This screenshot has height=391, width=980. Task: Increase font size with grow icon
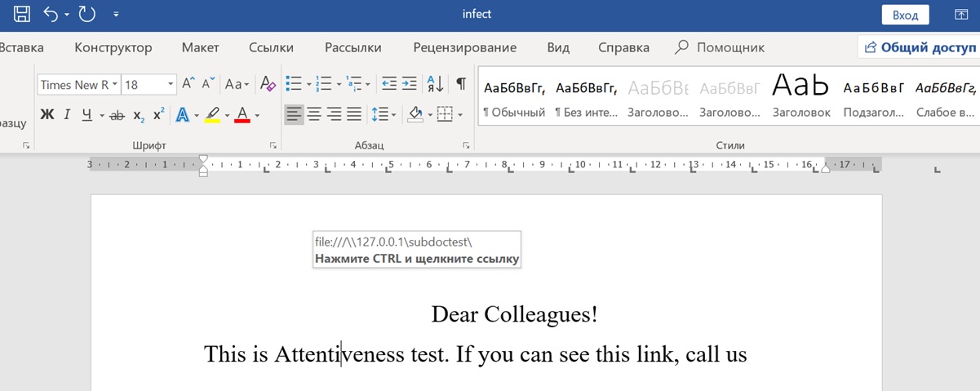[x=188, y=84]
